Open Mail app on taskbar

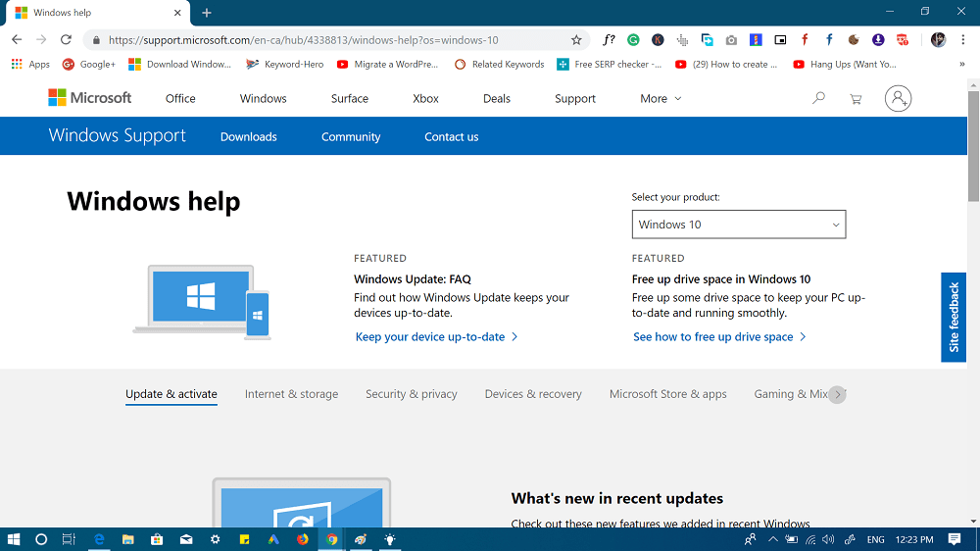coord(186,539)
